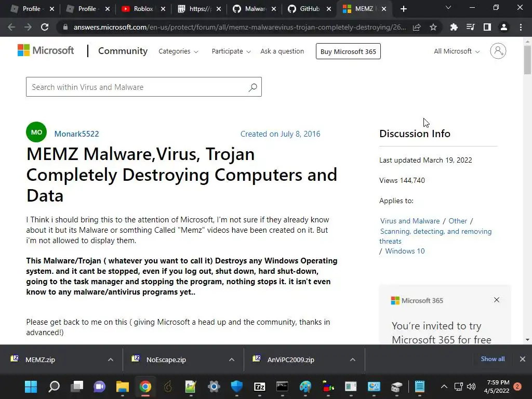Open the AnViPC2009.zip downloaded file

point(290,360)
